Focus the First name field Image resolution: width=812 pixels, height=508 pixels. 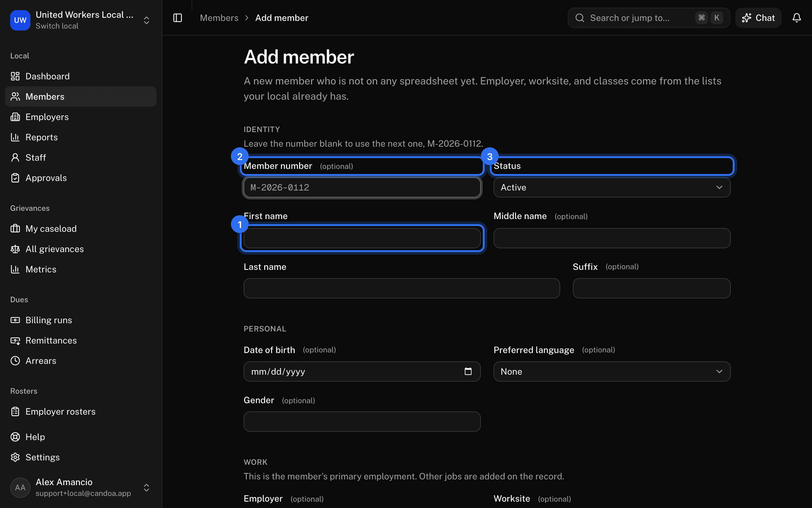[x=362, y=238]
